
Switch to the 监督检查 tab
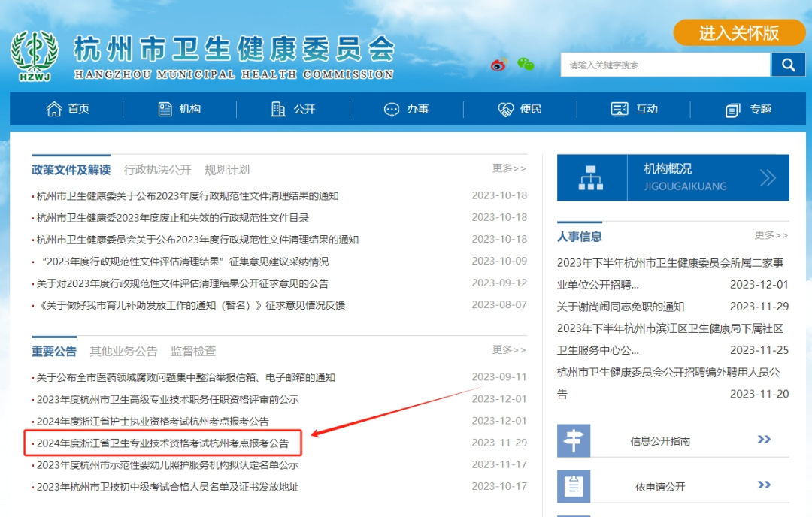click(x=193, y=352)
